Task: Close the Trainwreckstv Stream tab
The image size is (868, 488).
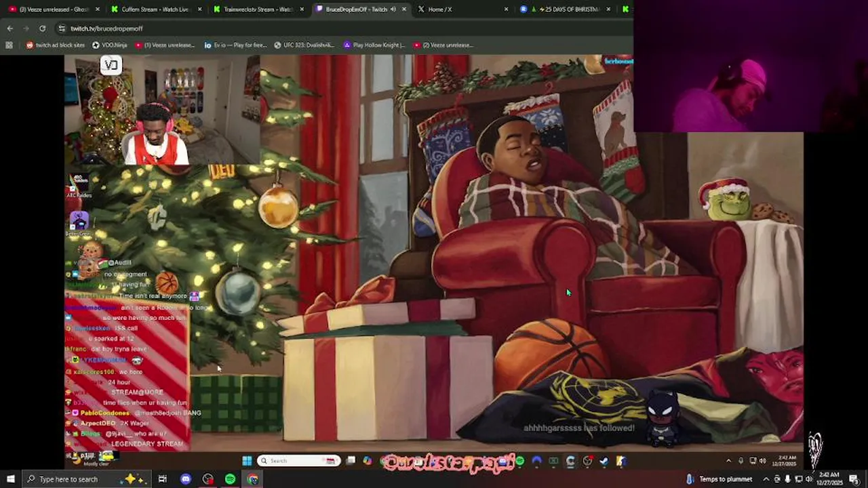Action: click(302, 9)
